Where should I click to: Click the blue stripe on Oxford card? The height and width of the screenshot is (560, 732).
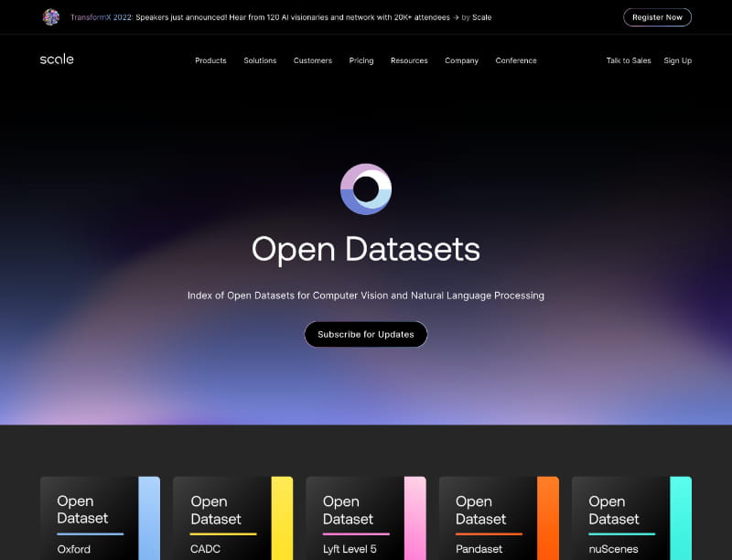pyautogui.click(x=149, y=518)
